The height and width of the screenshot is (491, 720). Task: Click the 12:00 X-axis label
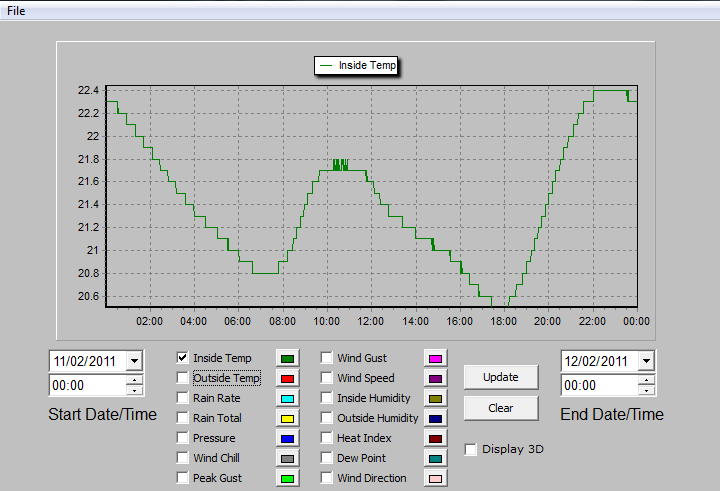tap(370, 321)
